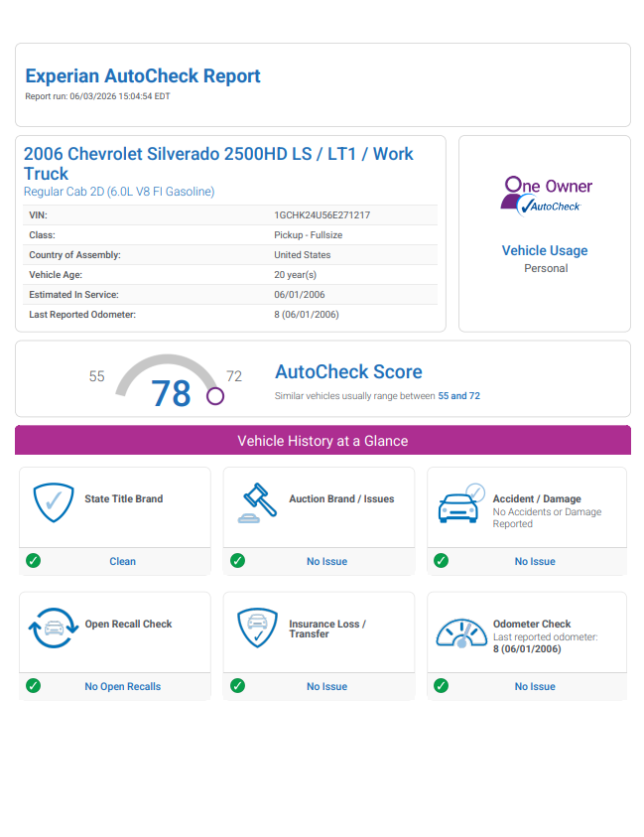644x837 pixels.
Task: Click the One Owner AutoCheck logo
Action: [x=546, y=196]
